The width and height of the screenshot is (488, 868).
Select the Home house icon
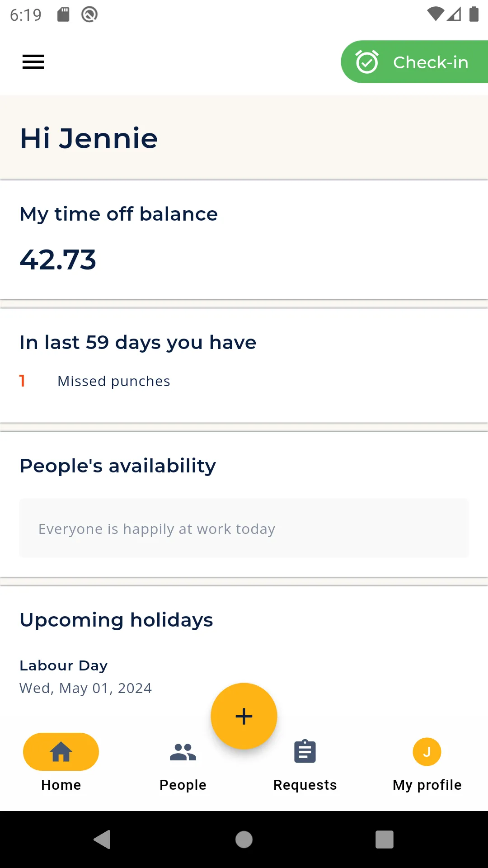click(x=61, y=752)
